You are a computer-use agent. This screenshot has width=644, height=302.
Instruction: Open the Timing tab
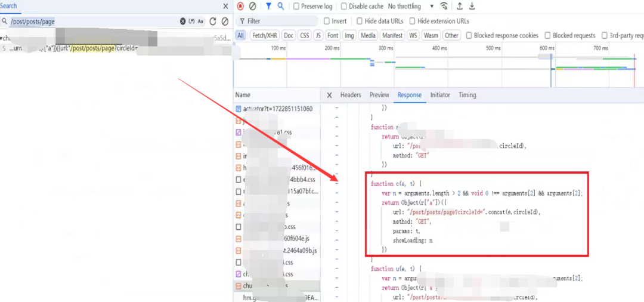coord(467,95)
